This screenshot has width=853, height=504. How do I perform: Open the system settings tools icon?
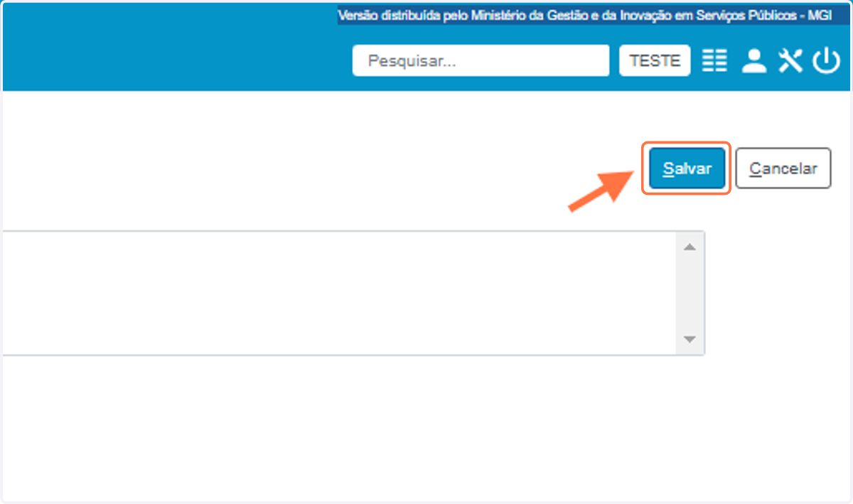[790, 61]
